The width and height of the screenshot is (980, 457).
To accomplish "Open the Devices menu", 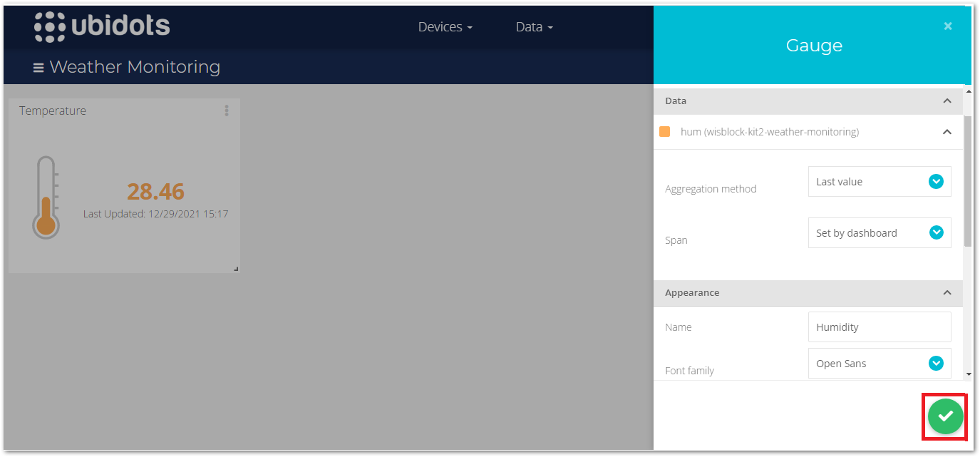I will tap(445, 27).
